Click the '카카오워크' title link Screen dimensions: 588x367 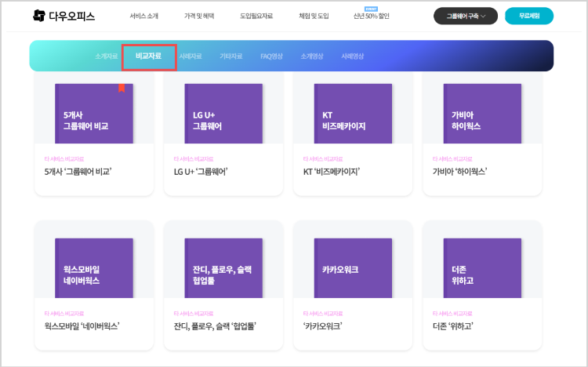(x=322, y=326)
